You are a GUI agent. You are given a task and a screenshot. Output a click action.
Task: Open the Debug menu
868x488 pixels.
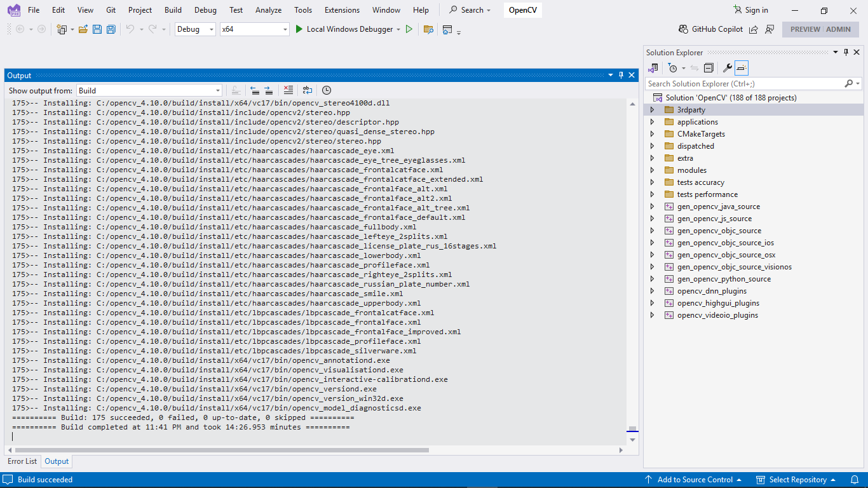(x=205, y=10)
